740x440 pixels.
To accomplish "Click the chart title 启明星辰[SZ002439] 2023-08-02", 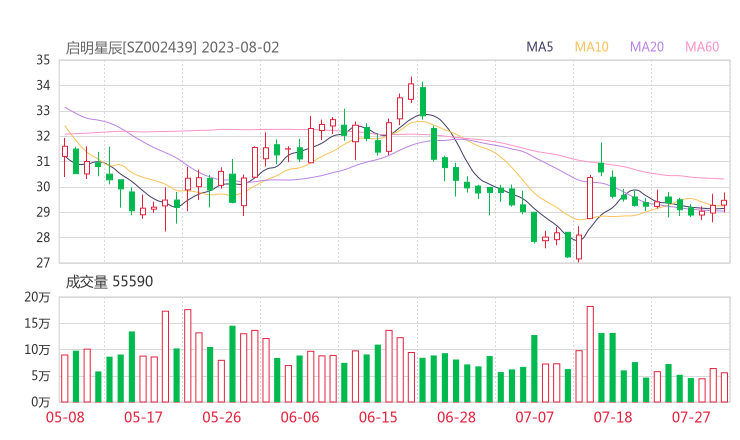I will click(172, 48).
